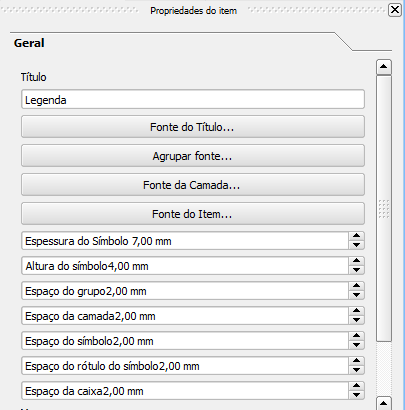Close the Propriedades do item panel
This screenshot has height=410, width=405.
[x=395, y=10]
